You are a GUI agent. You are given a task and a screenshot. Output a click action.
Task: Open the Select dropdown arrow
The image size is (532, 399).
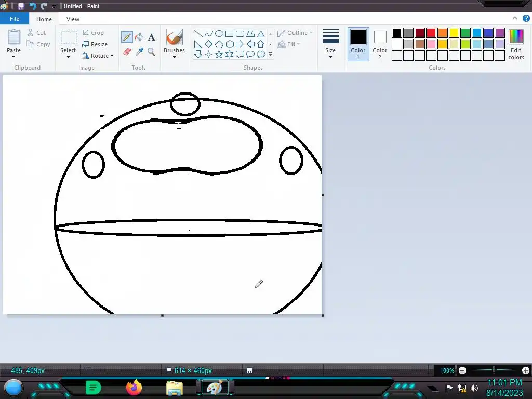68,57
